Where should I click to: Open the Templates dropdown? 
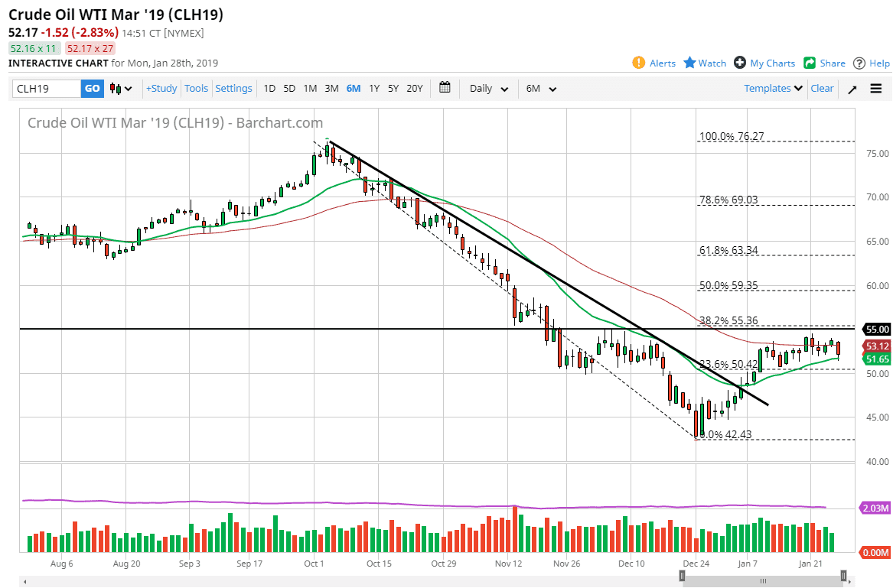coord(772,88)
